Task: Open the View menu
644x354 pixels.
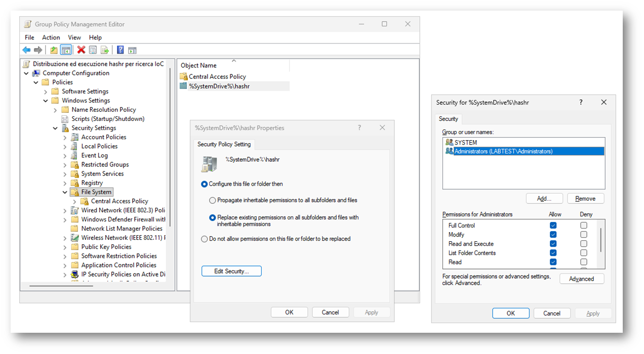Action: pyautogui.click(x=74, y=37)
